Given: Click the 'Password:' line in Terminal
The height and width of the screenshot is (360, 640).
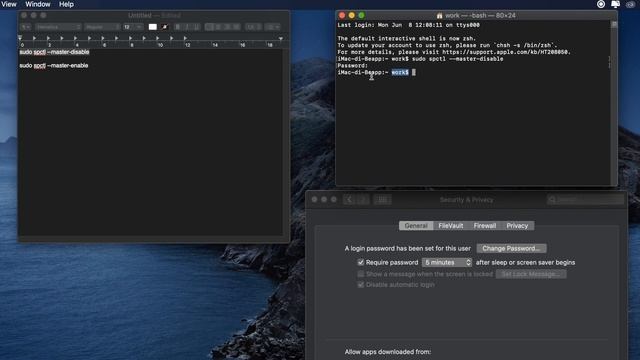Looking at the screenshot, I should click(x=353, y=65).
